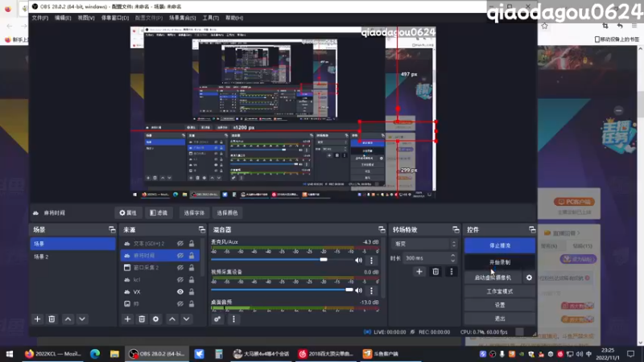This screenshot has width=644, height=362.
Task: Open the 场景集合(S) menu
Action: tap(183, 18)
